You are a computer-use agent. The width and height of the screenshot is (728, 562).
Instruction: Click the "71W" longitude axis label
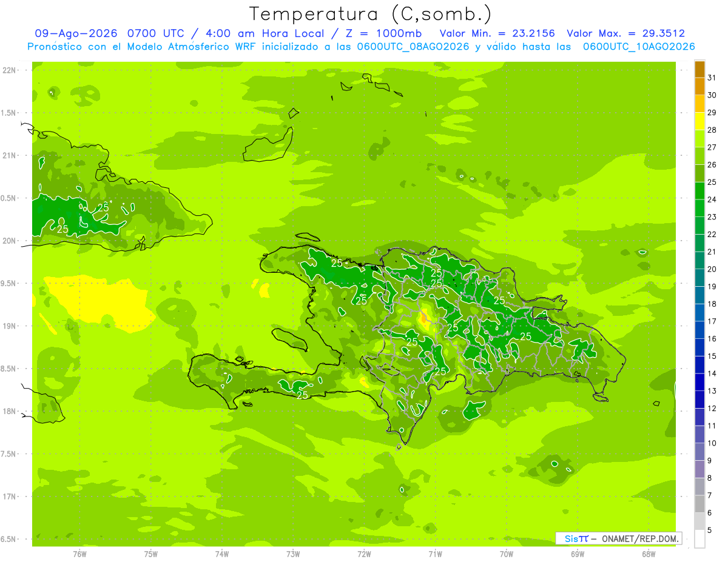point(435,554)
